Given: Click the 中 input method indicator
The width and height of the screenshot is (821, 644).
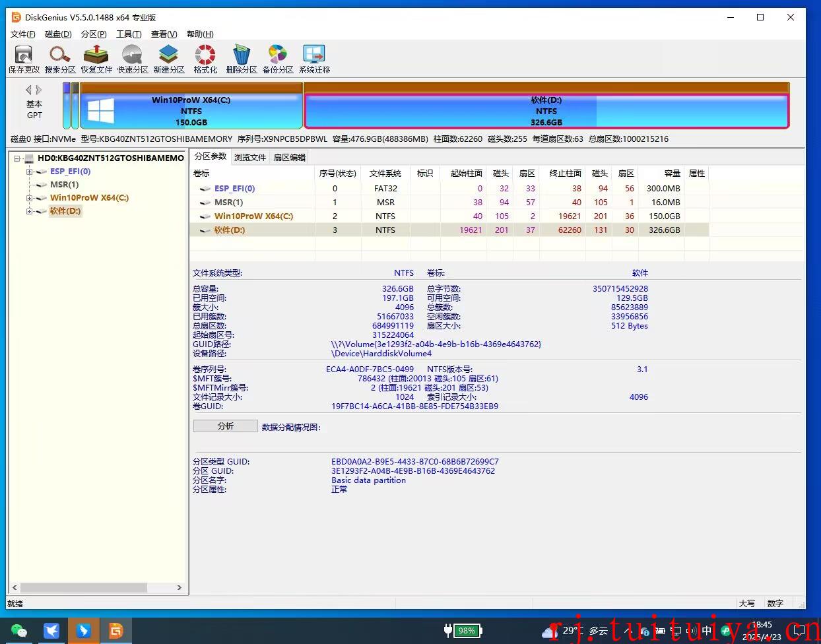Looking at the screenshot, I should coord(707,631).
